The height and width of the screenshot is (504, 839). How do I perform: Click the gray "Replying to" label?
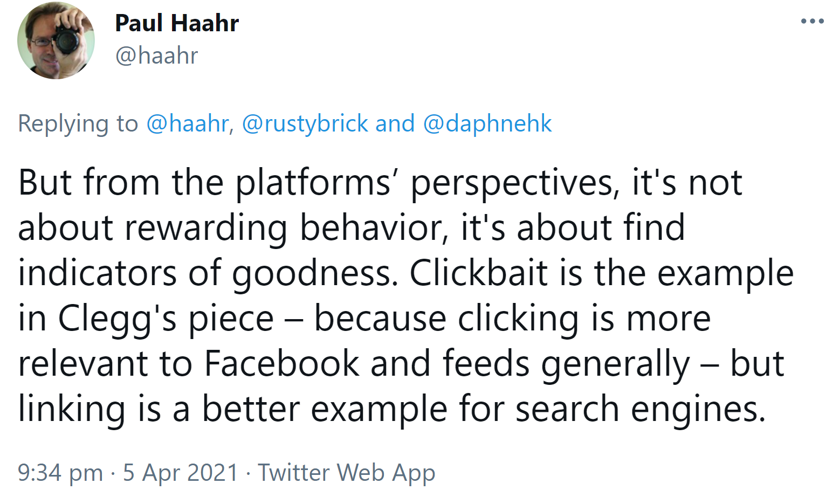(78, 123)
